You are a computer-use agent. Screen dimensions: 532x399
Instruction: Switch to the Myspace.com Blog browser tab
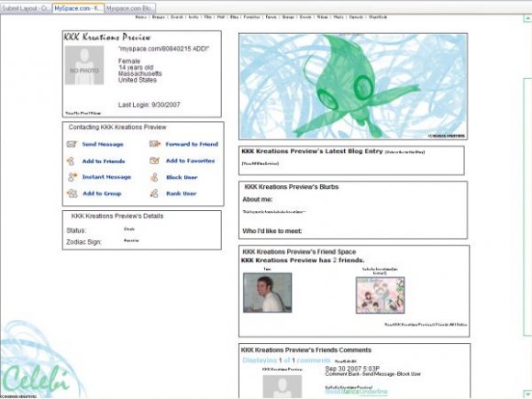click(x=129, y=8)
